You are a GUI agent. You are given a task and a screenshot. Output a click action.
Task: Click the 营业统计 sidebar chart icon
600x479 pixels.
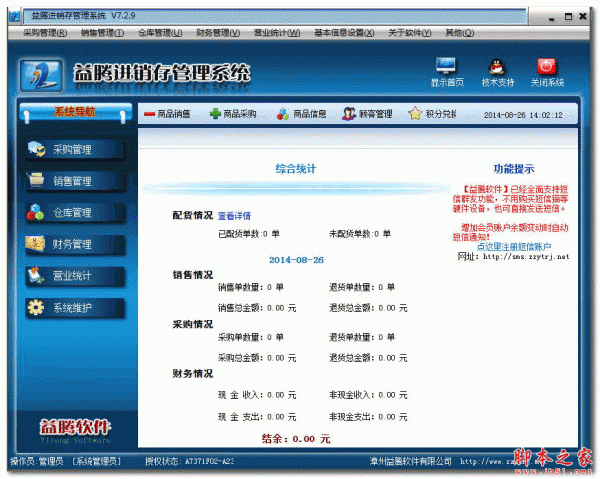point(36,276)
